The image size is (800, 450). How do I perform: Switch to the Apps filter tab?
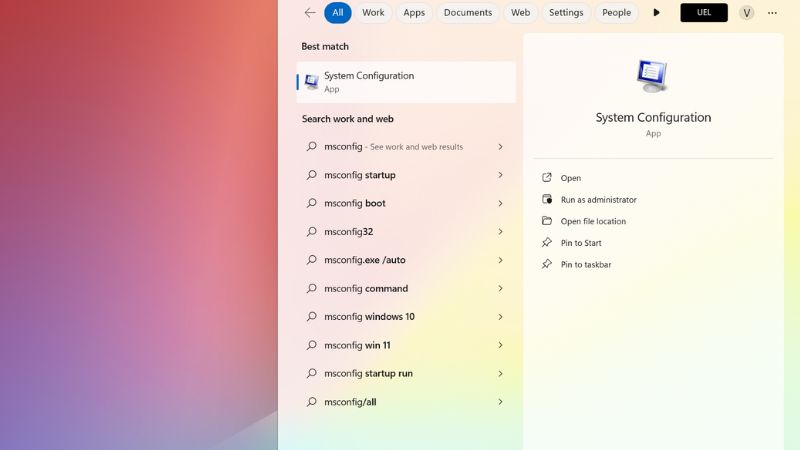[414, 13]
